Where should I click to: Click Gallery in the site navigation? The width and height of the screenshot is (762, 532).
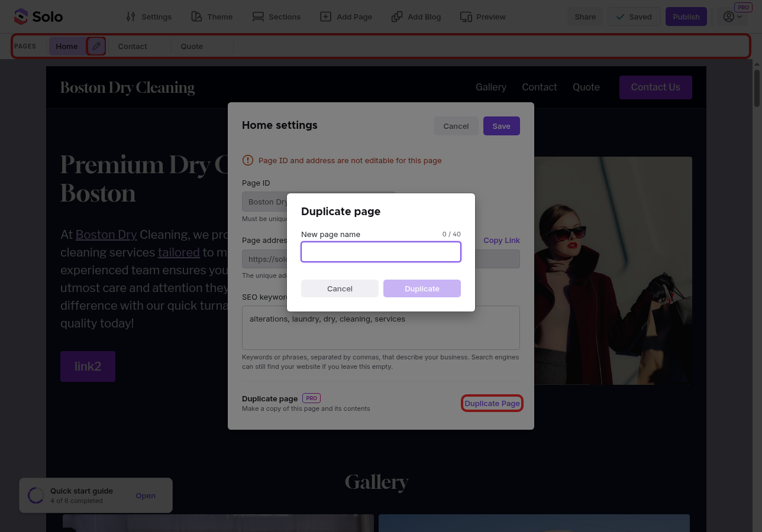491,87
